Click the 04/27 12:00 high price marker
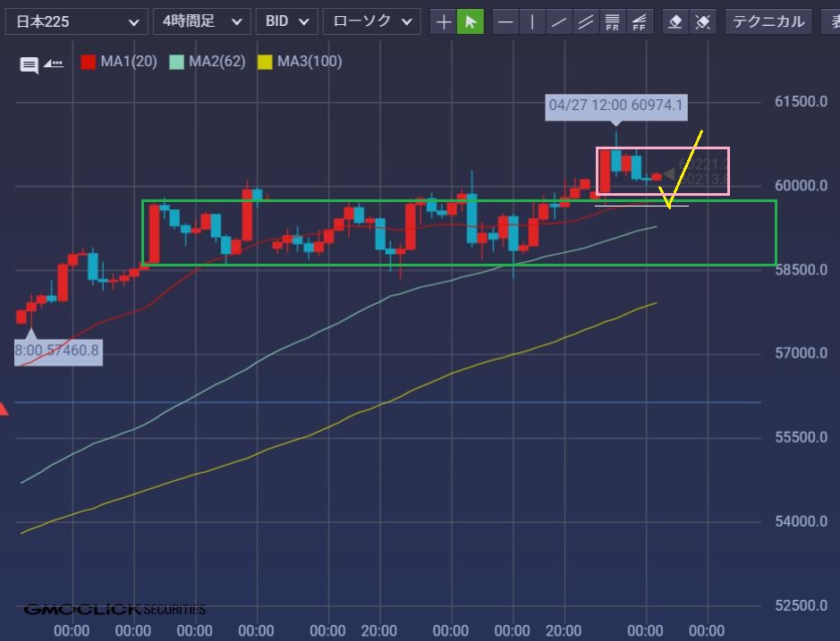The image size is (840, 641). (x=615, y=105)
